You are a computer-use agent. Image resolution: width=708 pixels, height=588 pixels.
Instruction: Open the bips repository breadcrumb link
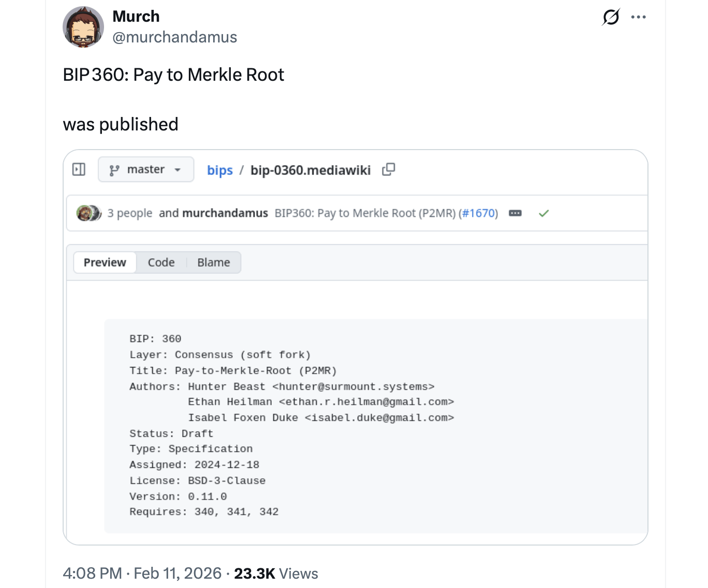click(x=219, y=170)
